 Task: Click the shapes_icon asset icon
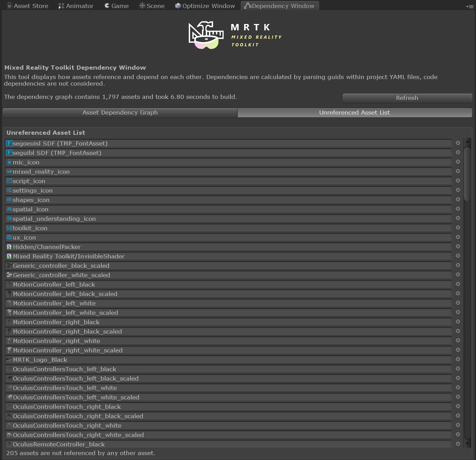pyautogui.click(x=9, y=200)
